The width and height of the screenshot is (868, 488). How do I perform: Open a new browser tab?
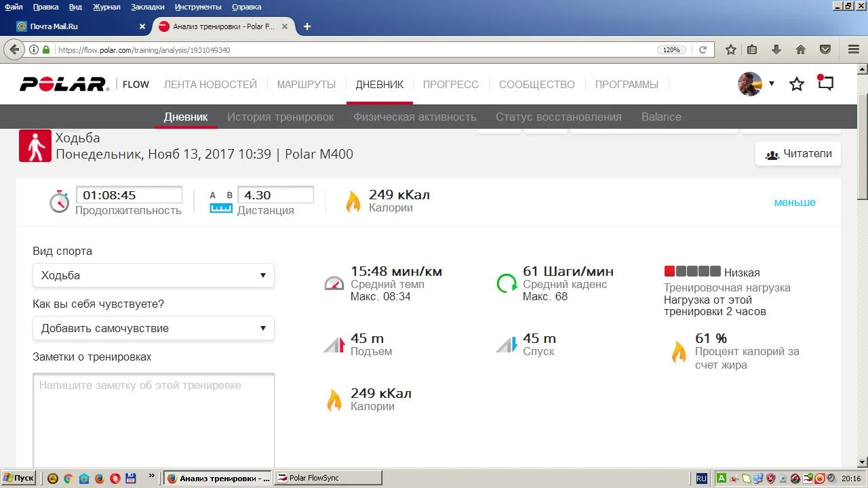click(x=307, y=26)
